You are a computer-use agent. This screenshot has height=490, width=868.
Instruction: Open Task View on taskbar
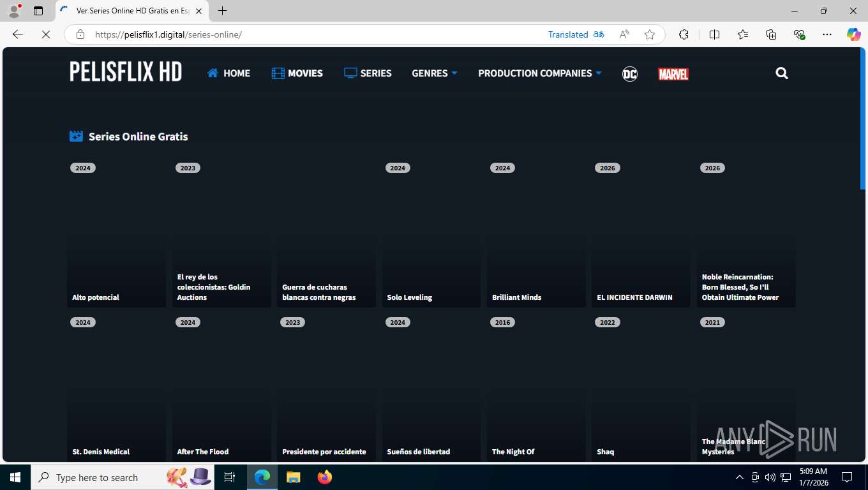[230, 477]
